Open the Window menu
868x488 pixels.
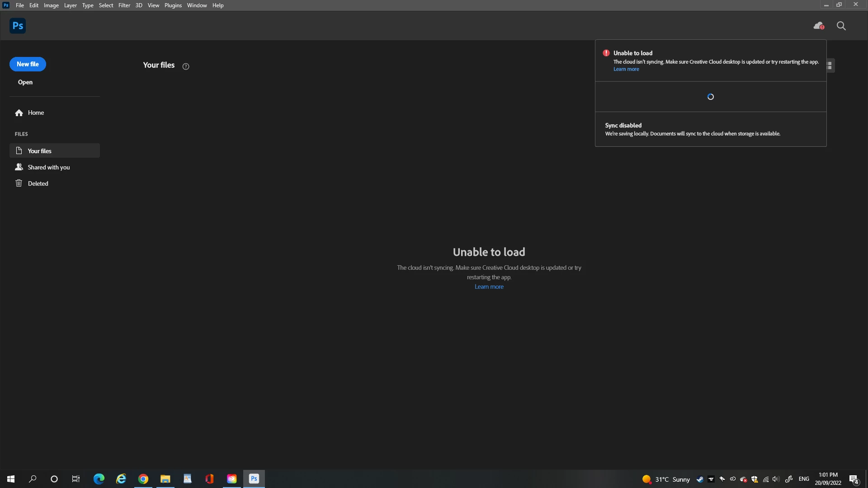197,5
